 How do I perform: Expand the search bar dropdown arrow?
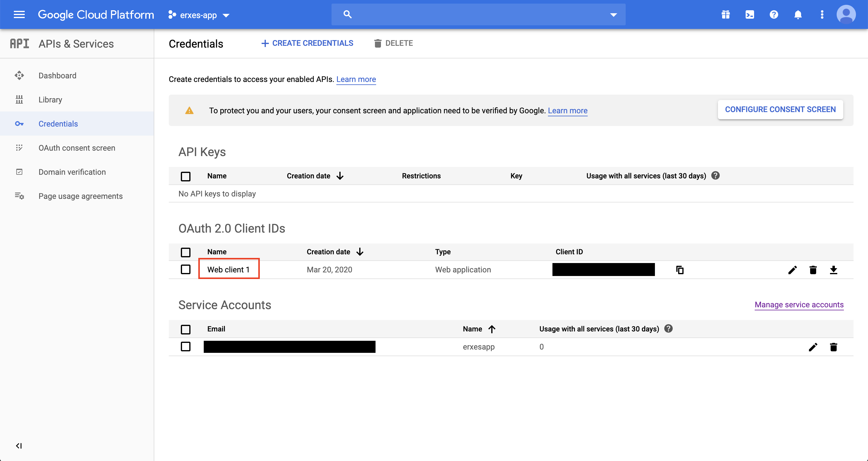(613, 15)
